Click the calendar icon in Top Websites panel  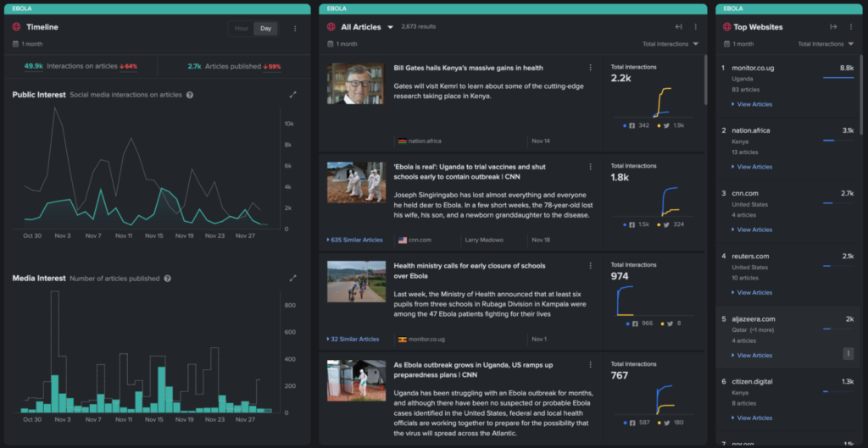coord(726,44)
